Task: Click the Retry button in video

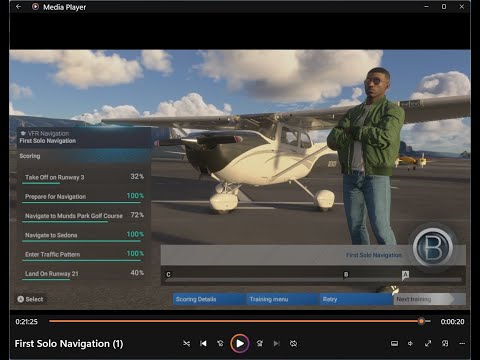Action: [x=356, y=299]
